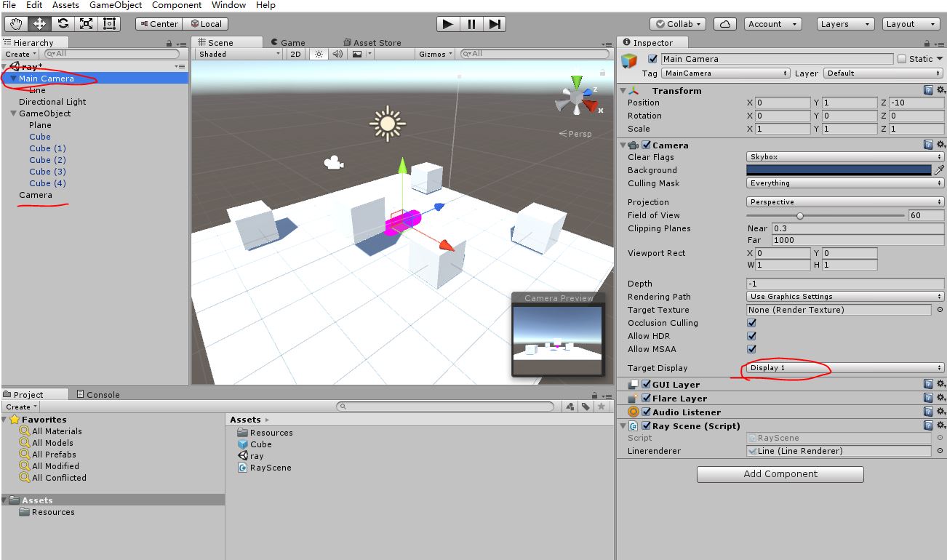Viewport: 947px width, 560px height.
Task: Click search by label icon in Project
Action: tap(586, 407)
